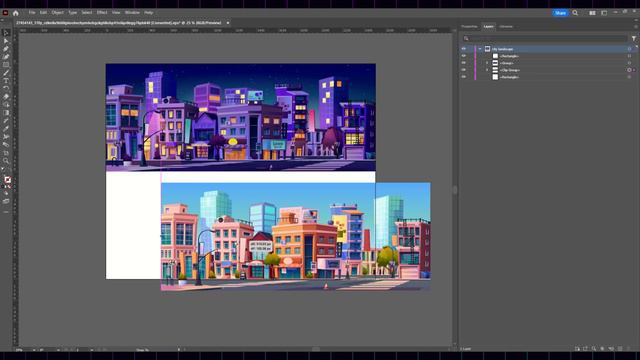Select the Zoom tool magnifier
This screenshot has height=360, width=640.
click(x=6, y=161)
